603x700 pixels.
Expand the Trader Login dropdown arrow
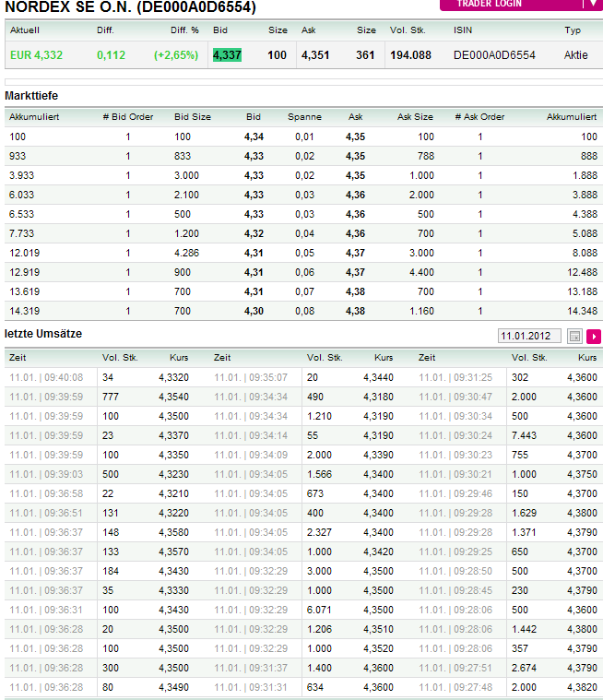pos(593,4)
